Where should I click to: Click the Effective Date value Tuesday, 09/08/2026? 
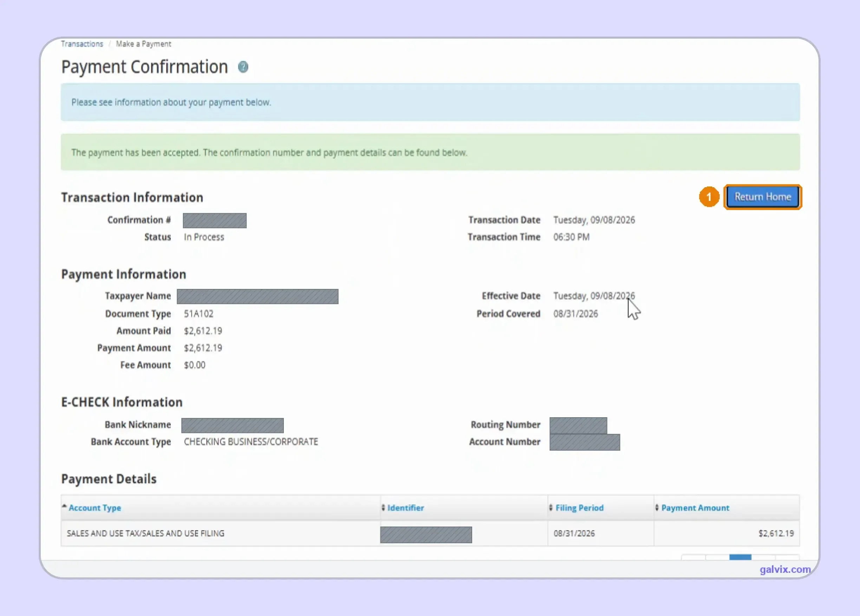point(594,296)
